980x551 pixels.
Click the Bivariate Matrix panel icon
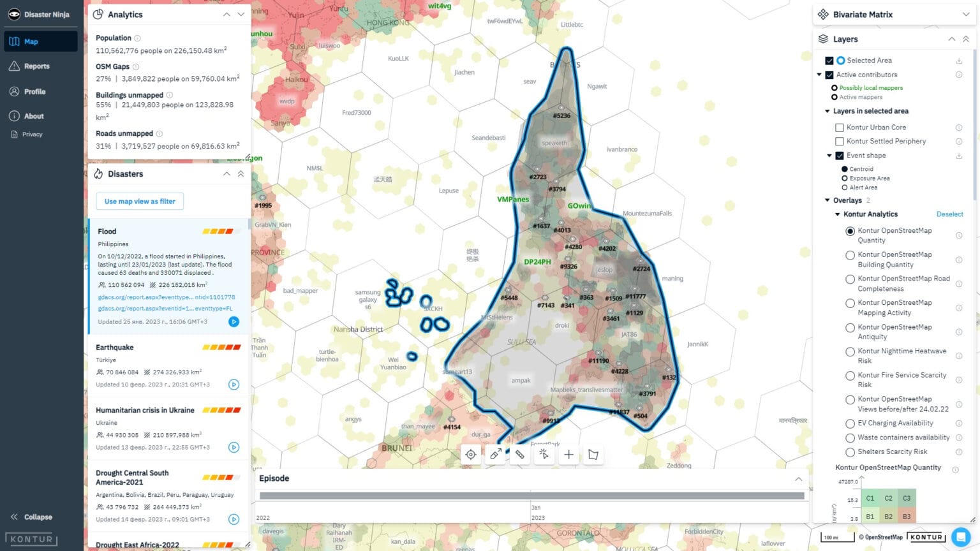click(x=822, y=14)
